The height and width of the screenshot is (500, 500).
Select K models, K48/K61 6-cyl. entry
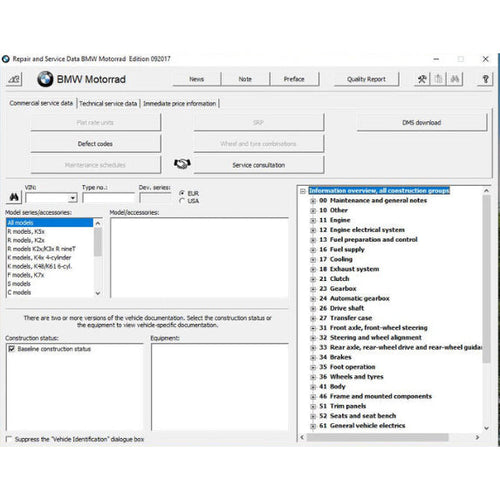point(49,266)
